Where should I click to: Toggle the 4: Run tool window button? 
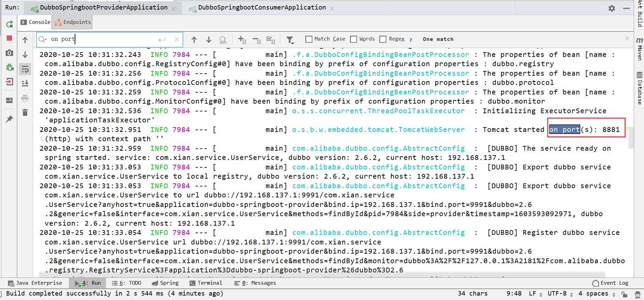(88, 283)
